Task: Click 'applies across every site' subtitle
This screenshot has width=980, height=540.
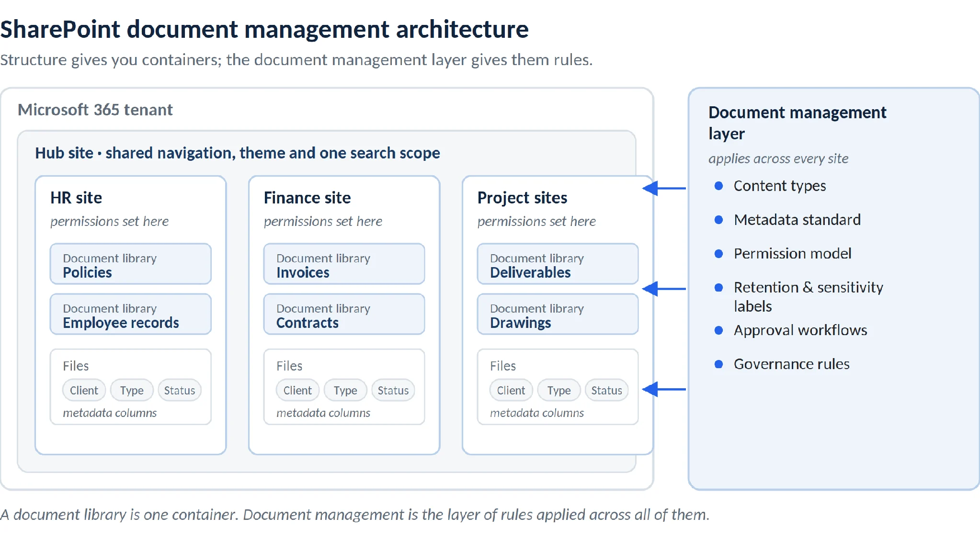Action: click(x=778, y=158)
